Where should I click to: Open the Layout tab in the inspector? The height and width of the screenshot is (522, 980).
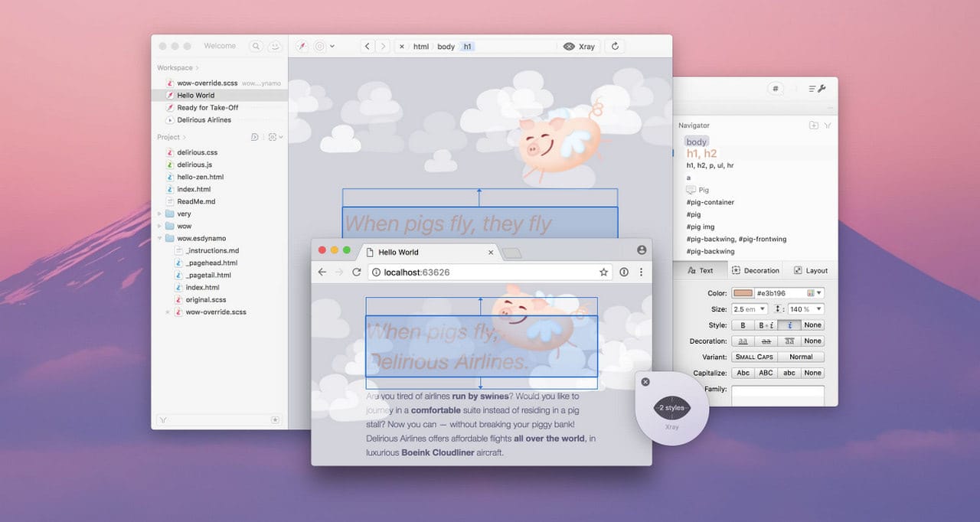click(811, 270)
